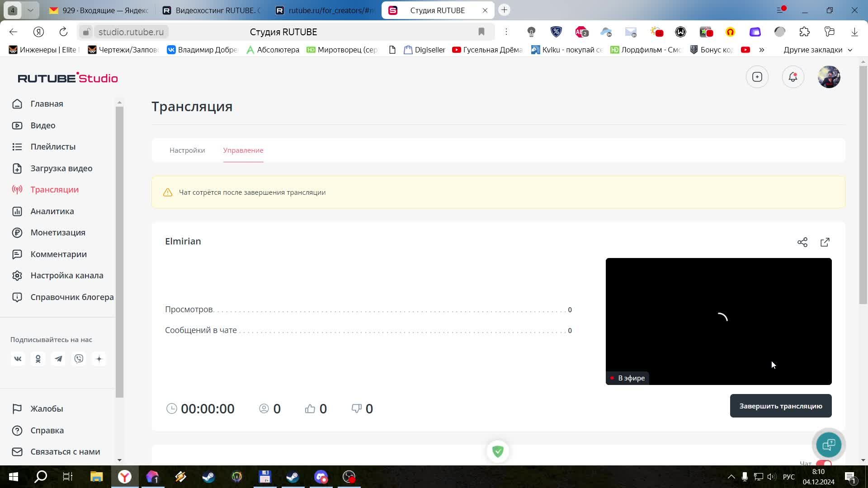
Task: Open stream in new window icon
Action: pos(825,242)
